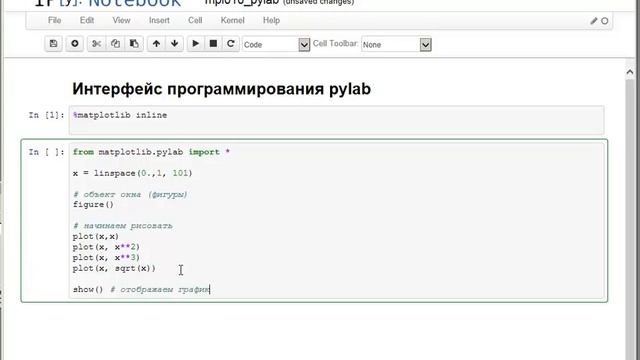Click the 'In [ ]:' prompt of the active cell
This screenshot has width=640, height=360.
point(47,152)
